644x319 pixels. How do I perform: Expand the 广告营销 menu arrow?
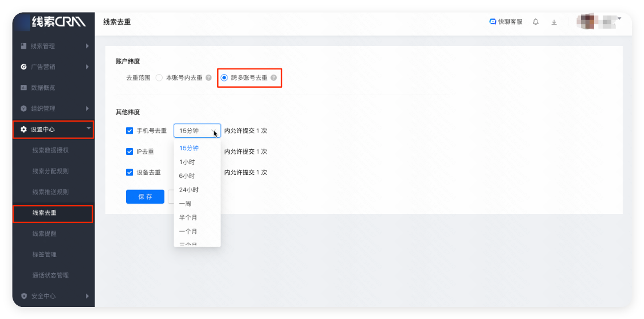click(x=88, y=67)
